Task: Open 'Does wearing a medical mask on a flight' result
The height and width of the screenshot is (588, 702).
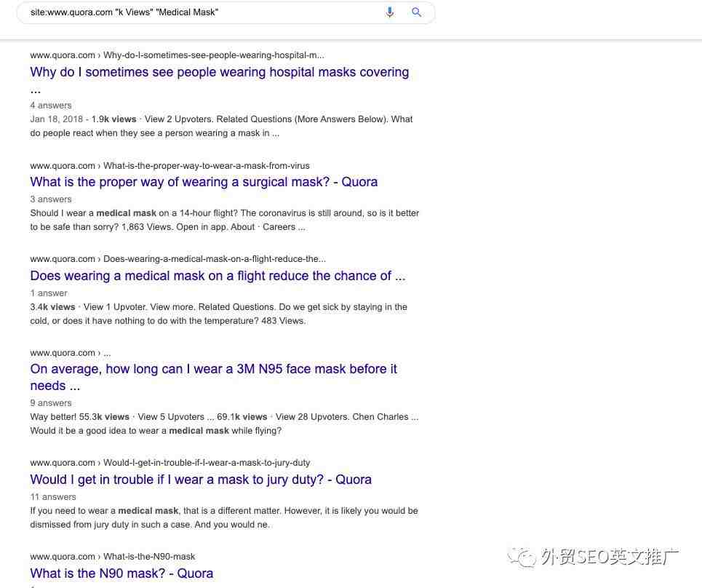Action: pos(218,276)
